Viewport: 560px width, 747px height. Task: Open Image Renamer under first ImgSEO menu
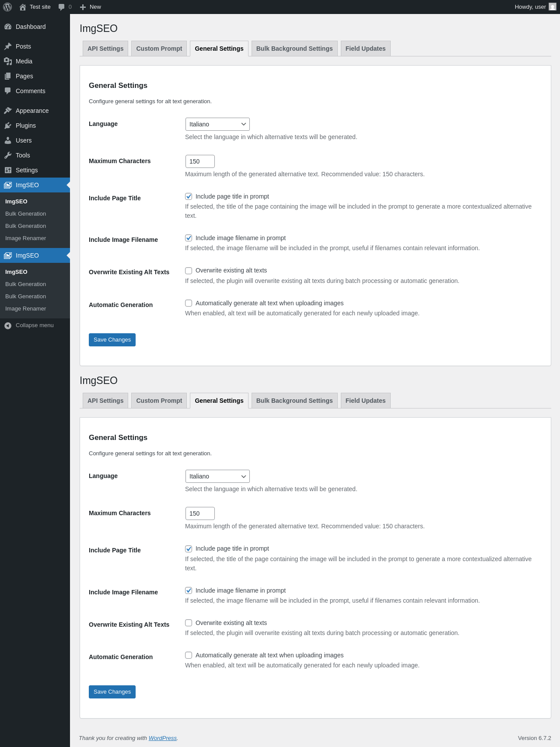tap(25, 238)
